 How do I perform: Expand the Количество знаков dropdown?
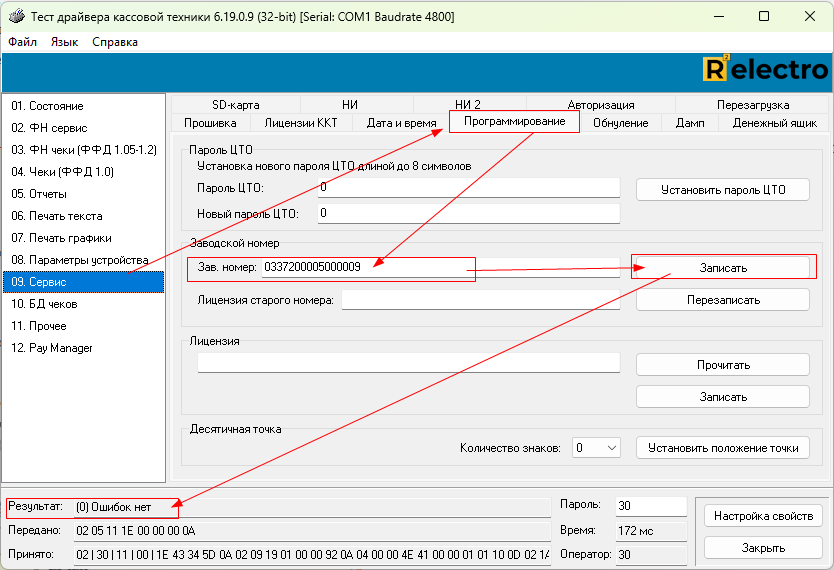tap(597, 448)
